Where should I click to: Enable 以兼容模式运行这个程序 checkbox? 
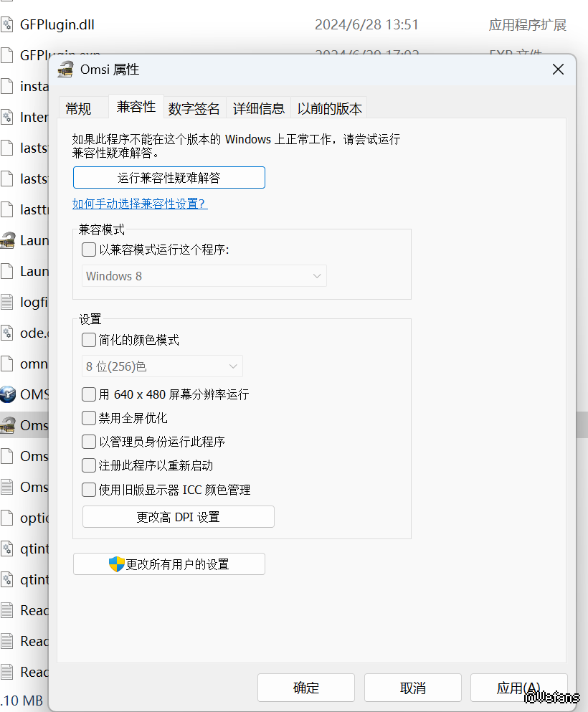(x=88, y=250)
